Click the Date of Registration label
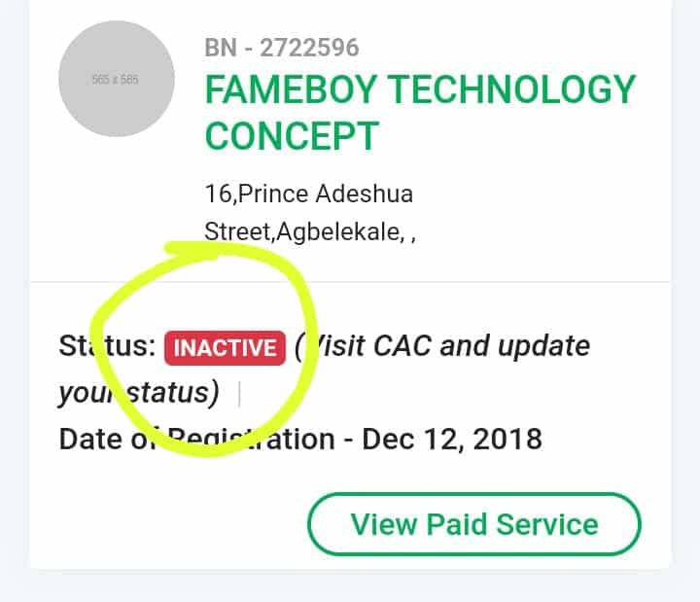Screen dimensions: 700x602 click(196, 440)
